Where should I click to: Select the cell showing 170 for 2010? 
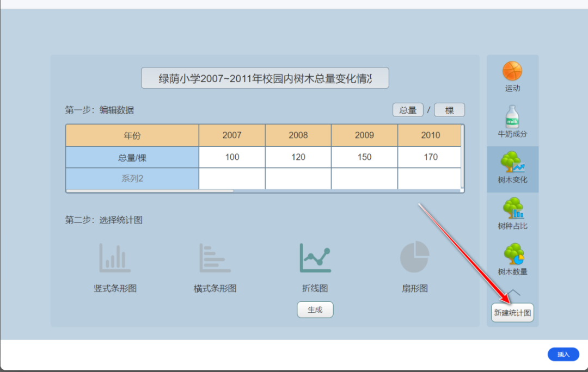point(430,157)
